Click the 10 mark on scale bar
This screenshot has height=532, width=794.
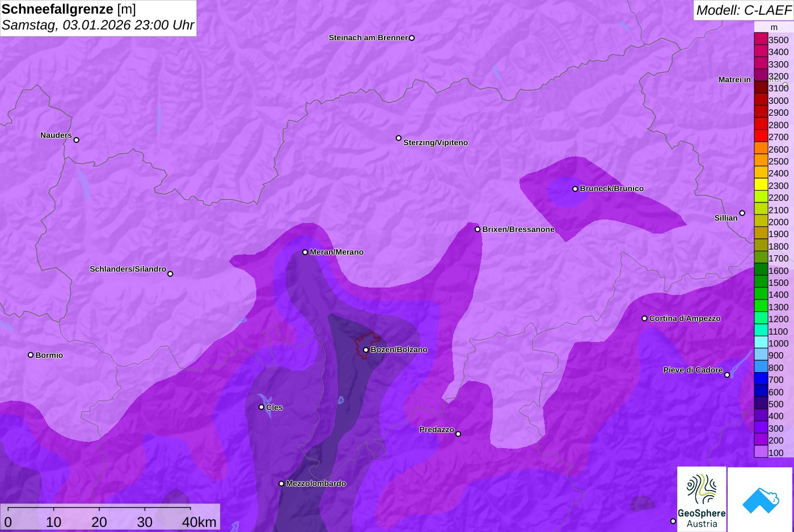coord(53,522)
